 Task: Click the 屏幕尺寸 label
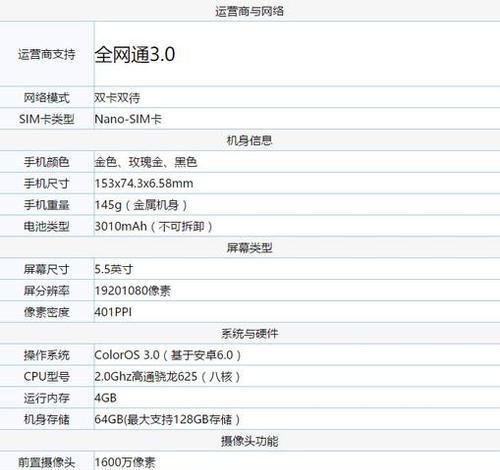tap(47, 269)
